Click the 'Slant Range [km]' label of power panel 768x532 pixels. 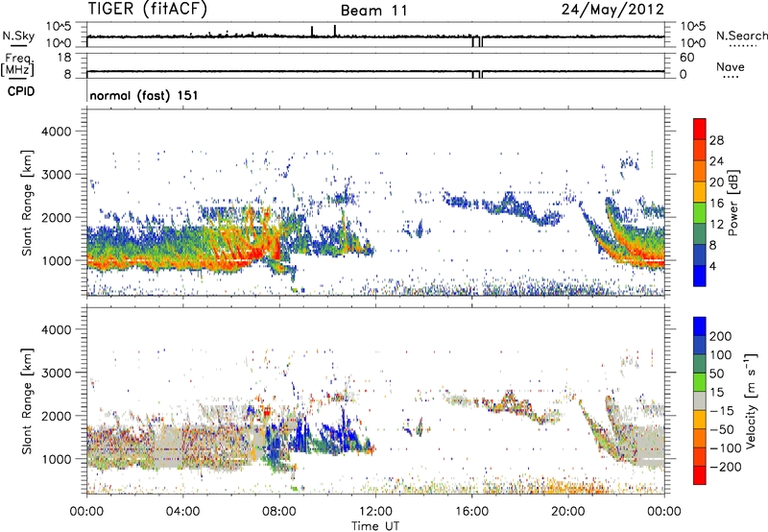click(27, 203)
